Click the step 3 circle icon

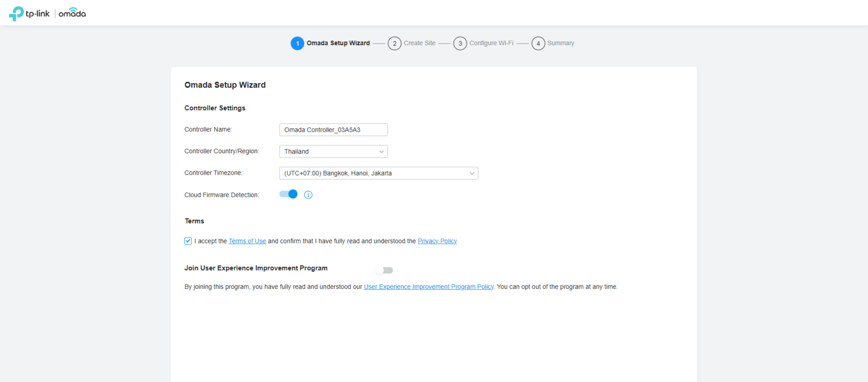[x=460, y=44]
